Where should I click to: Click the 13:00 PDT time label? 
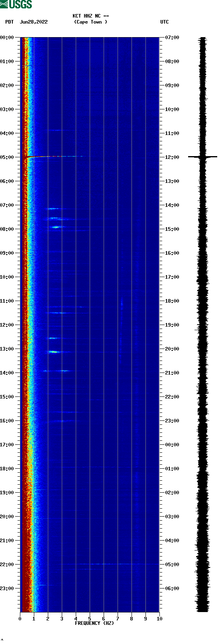pos(7,349)
